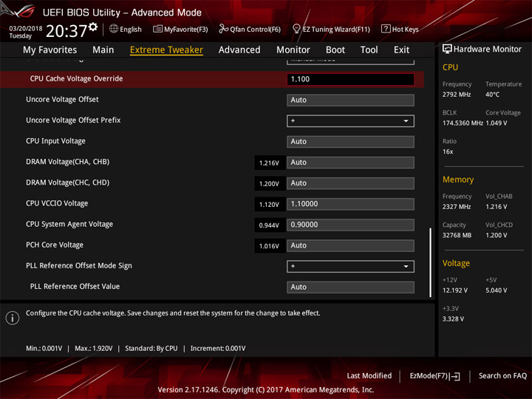Open the My Favorites tab
Screen dimensions: 532x399
[x=50, y=50]
